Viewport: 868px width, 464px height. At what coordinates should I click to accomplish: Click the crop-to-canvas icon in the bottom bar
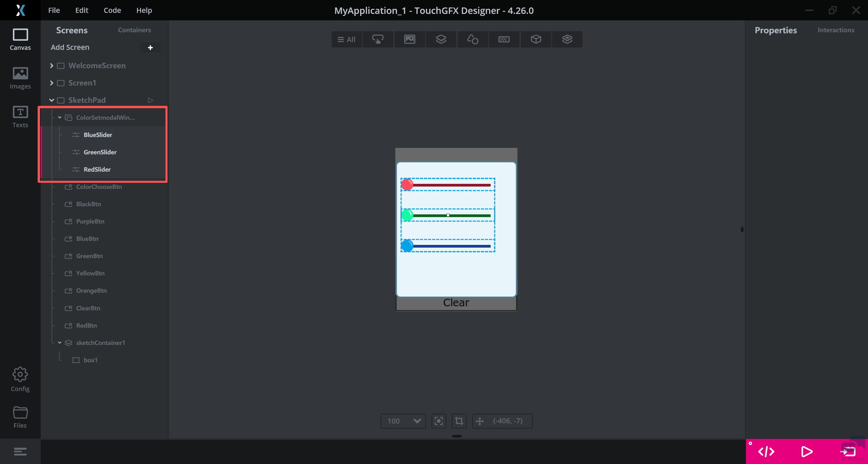point(459,421)
